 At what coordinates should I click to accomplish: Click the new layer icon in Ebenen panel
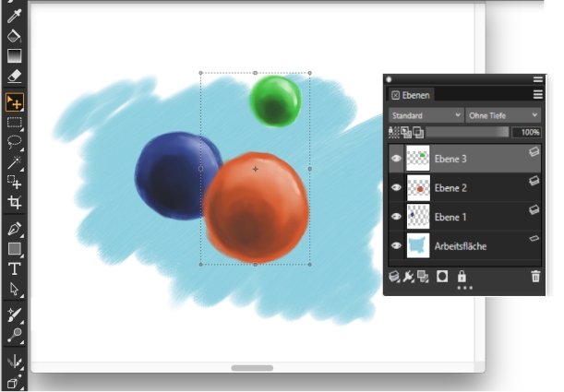[x=394, y=277]
